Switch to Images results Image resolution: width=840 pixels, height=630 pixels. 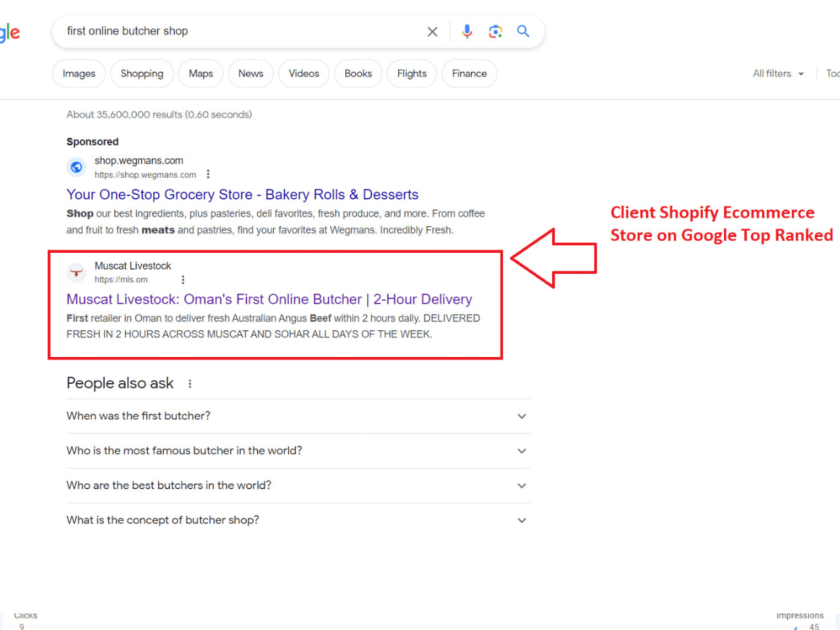click(x=79, y=73)
